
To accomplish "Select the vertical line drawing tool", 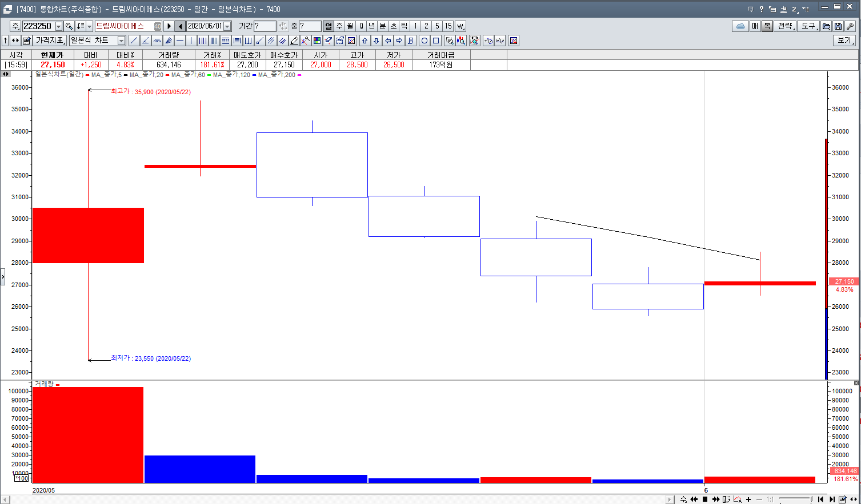I will click(191, 41).
